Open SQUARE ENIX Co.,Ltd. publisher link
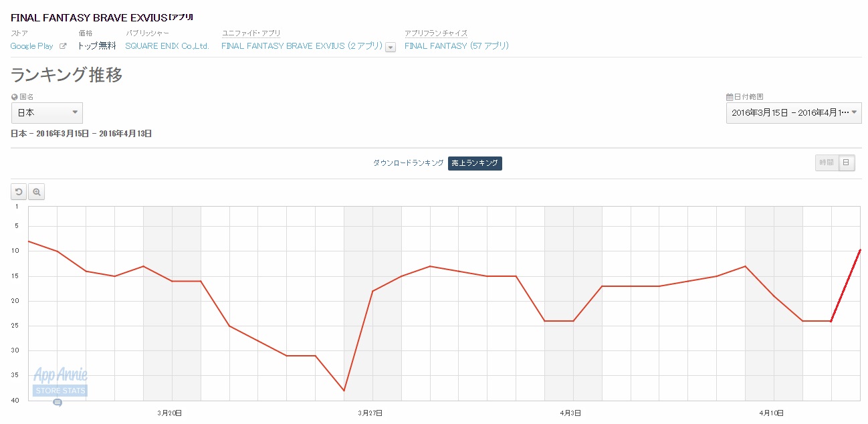Screen dimensions: 868x424 coord(167,46)
